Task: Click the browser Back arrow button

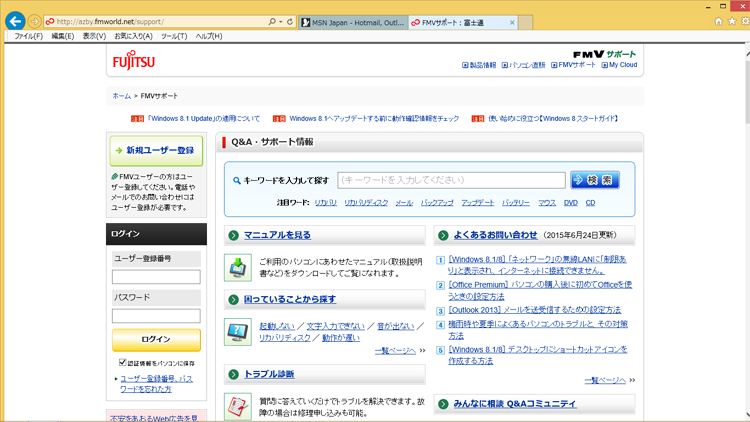Action: [x=17, y=21]
